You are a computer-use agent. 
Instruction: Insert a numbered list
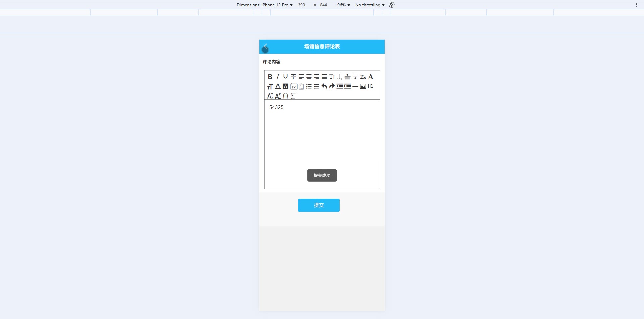[x=309, y=86]
